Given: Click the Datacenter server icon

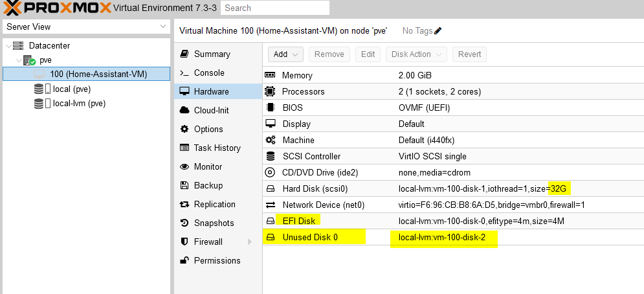Looking at the screenshot, I should point(18,45).
